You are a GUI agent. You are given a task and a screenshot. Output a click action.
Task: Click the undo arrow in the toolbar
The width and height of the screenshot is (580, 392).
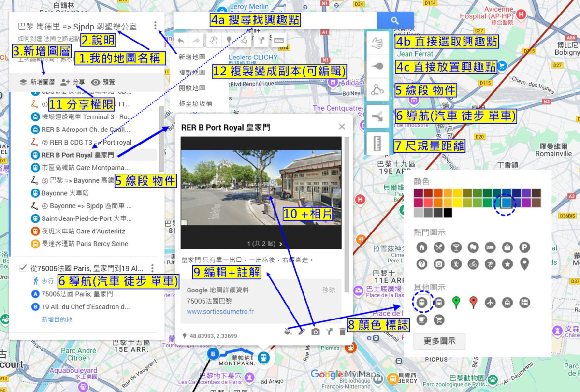click(x=181, y=41)
